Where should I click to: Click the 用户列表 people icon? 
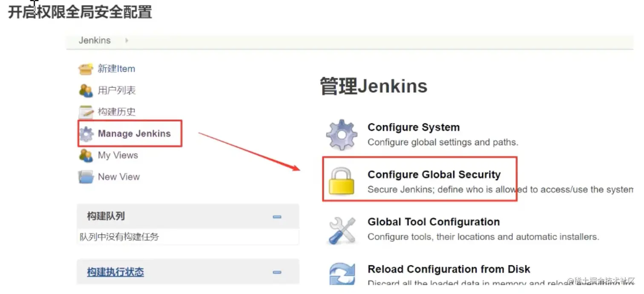(x=86, y=90)
